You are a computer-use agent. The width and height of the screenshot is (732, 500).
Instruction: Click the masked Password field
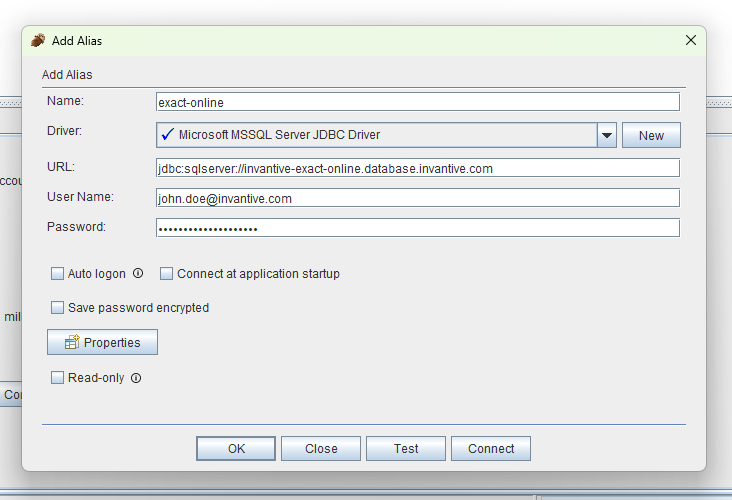(x=418, y=228)
